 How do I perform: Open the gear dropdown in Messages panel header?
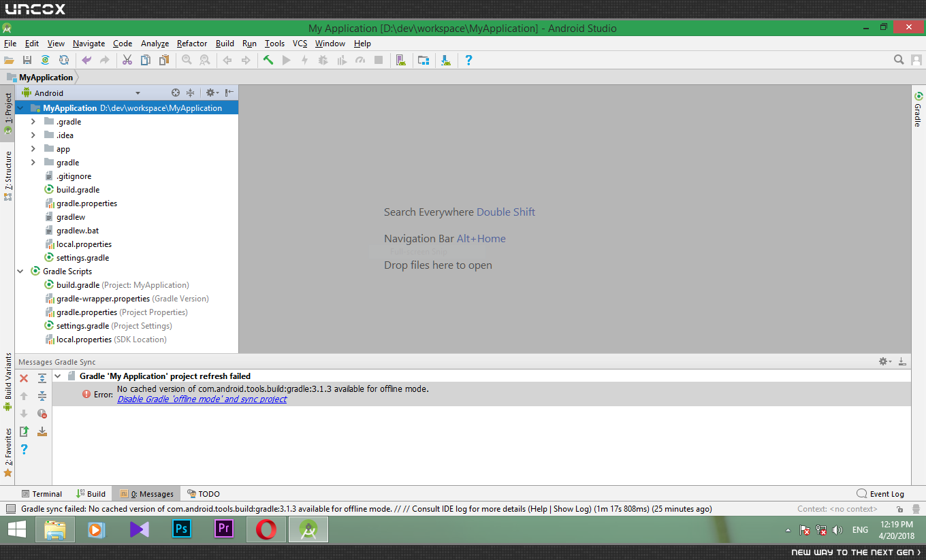click(885, 361)
